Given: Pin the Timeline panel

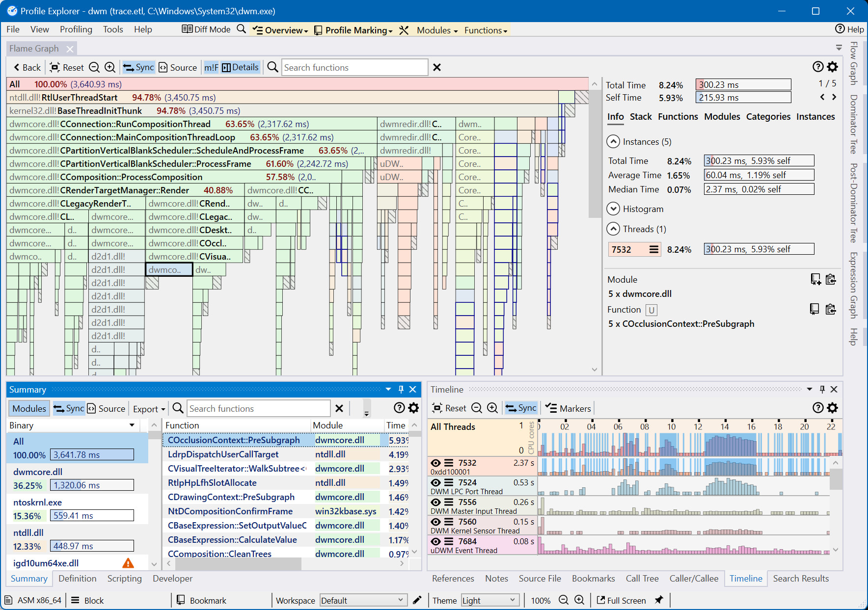Looking at the screenshot, I should (x=822, y=389).
